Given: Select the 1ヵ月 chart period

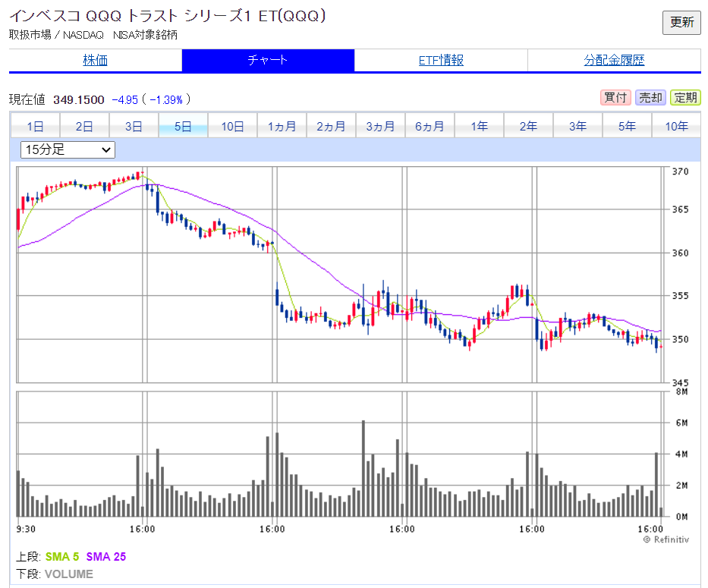Looking at the screenshot, I should [x=282, y=126].
